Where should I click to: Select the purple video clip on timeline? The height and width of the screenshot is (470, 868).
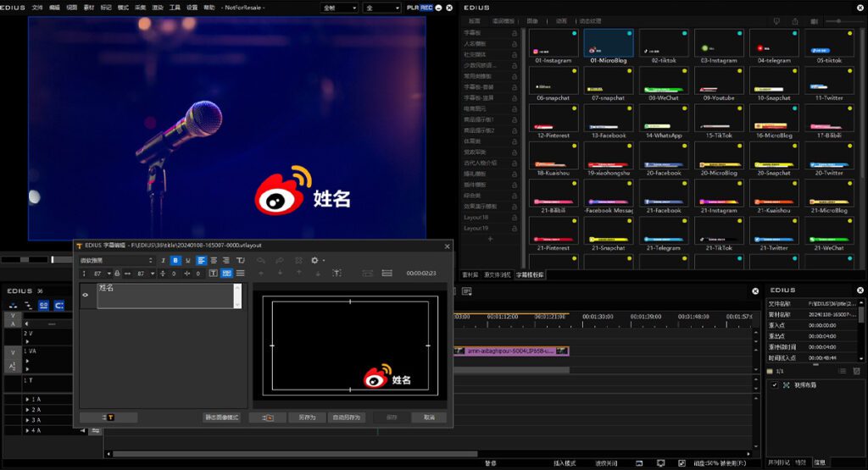click(x=511, y=351)
